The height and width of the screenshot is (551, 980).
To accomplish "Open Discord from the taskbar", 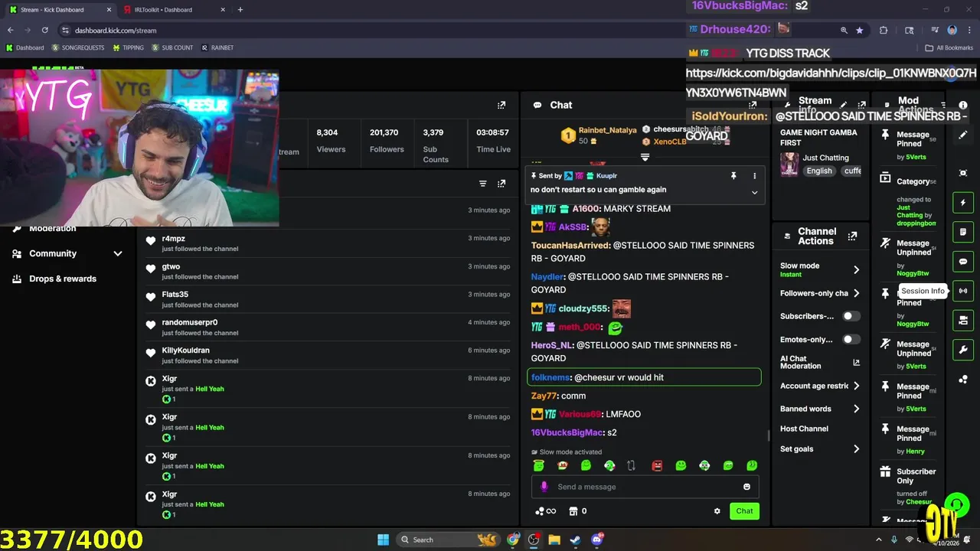I will tap(596, 540).
